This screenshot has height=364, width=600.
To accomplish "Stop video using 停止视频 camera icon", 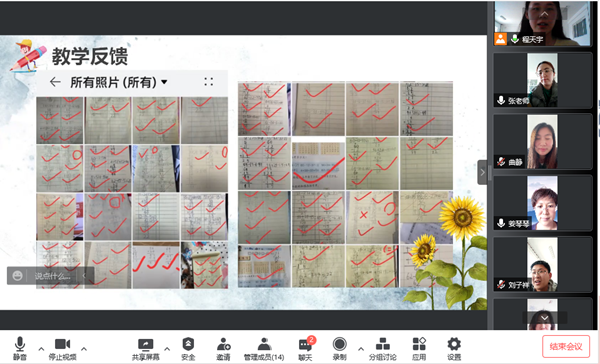I will click(62, 348).
